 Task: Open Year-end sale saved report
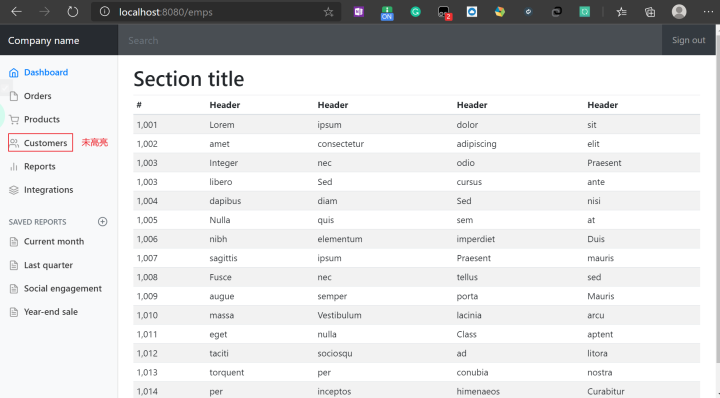tap(51, 312)
